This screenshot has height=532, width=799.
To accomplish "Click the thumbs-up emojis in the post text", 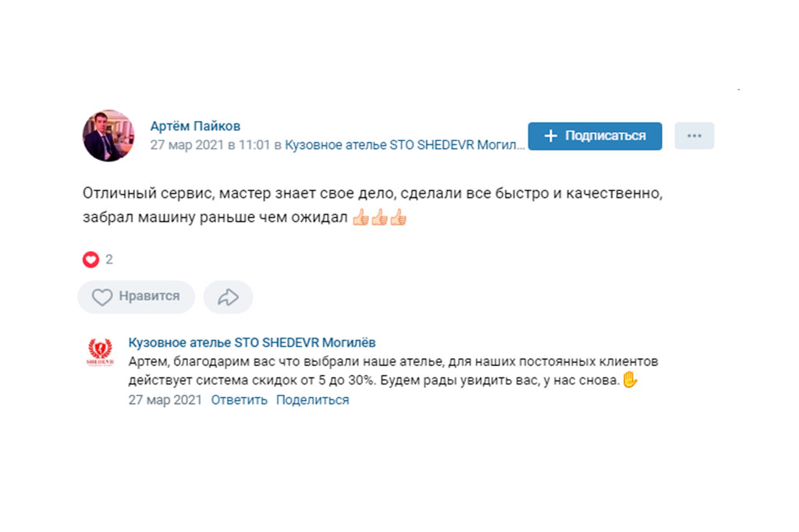I will point(380,218).
